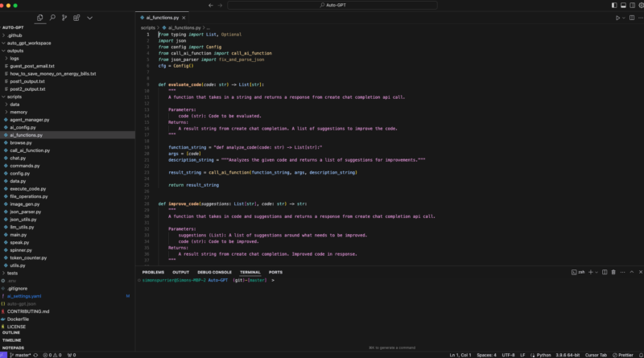Click the Auto-GPT command center search field

[332, 6]
